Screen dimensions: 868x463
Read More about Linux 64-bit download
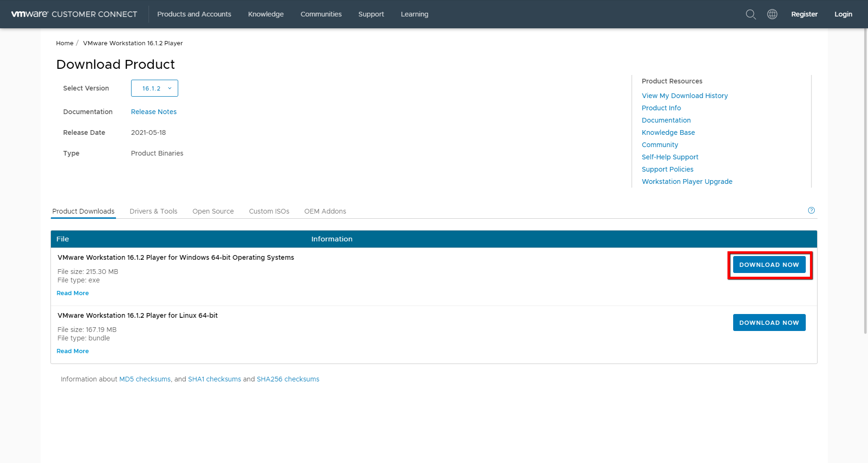click(73, 351)
